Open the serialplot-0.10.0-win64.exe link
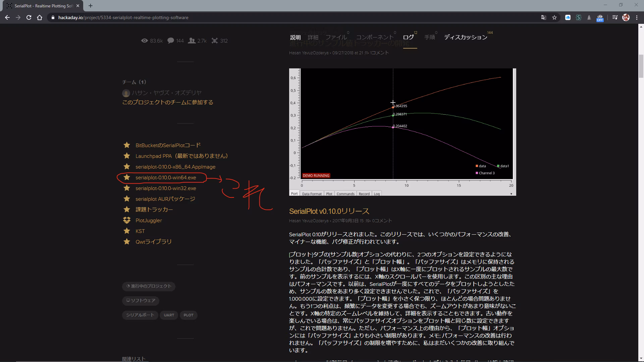644x362 pixels. point(165,178)
